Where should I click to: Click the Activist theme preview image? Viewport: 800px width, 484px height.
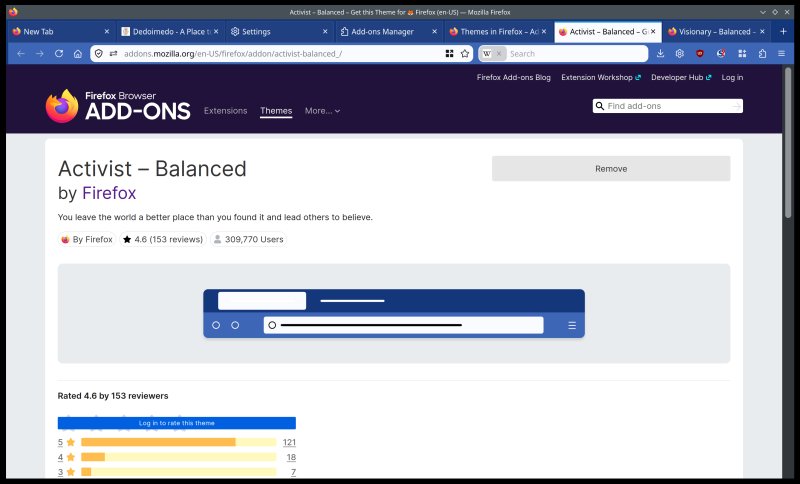coord(394,314)
